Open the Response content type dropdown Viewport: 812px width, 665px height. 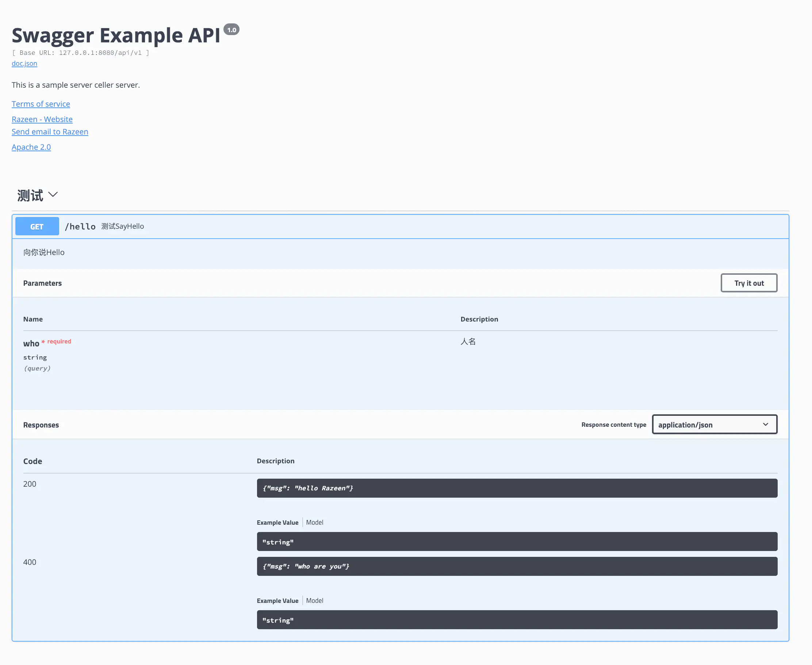pyautogui.click(x=714, y=425)
